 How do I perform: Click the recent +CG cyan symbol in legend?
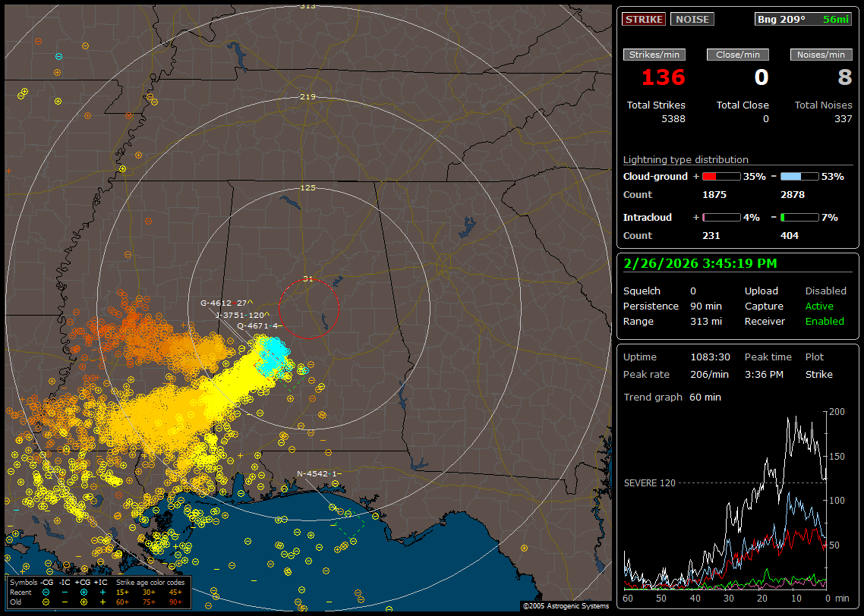click(84, 592)
